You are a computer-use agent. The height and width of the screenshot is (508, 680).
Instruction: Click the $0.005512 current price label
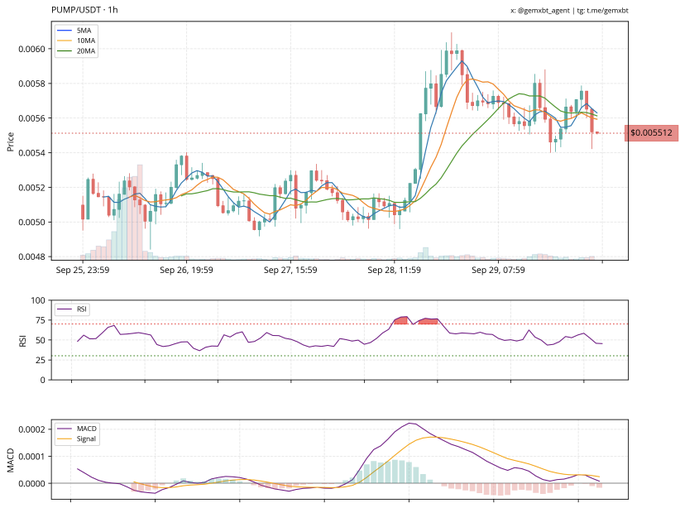[x=651, y=133]
